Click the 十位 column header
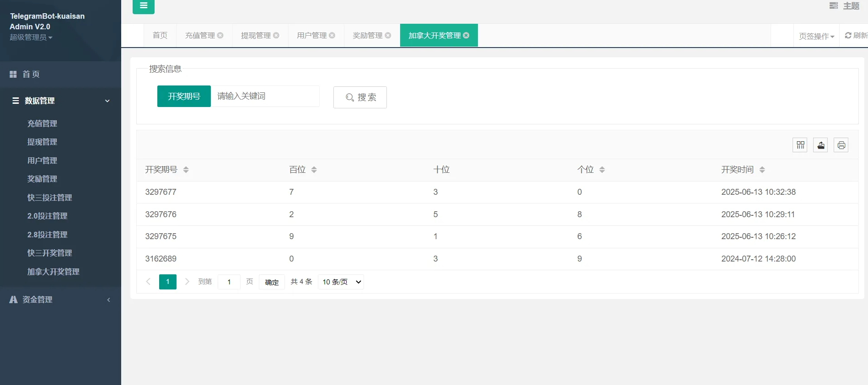The image size is (868, 385). pos(441,170)
